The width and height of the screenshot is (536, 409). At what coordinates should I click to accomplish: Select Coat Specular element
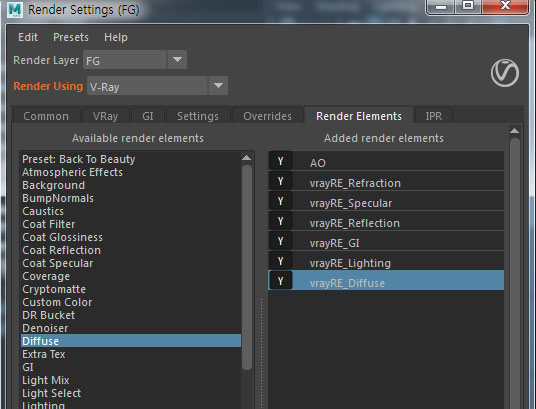coord(131,263)
